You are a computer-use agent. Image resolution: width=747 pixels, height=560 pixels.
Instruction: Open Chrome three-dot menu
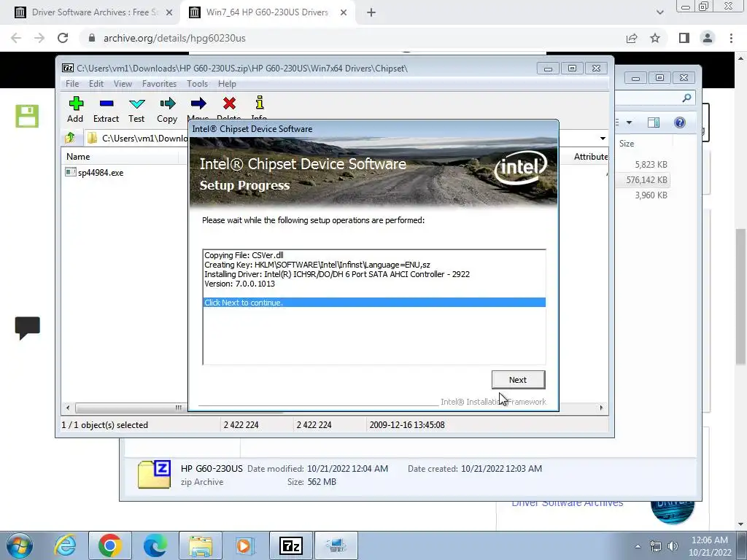tap(731, 38)
